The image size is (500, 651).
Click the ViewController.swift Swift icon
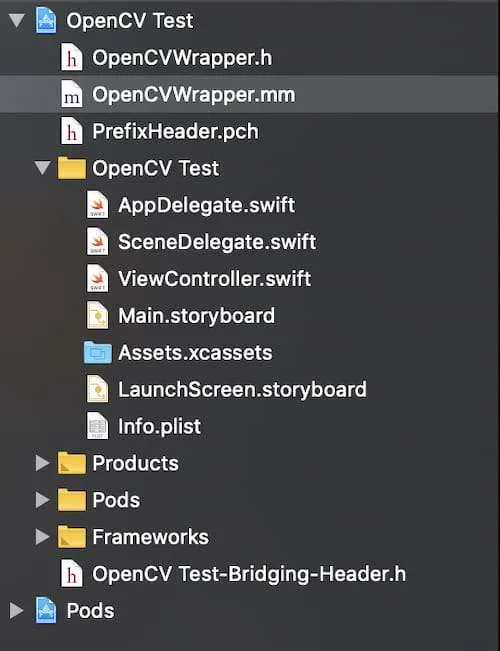(x=98, y=279)
